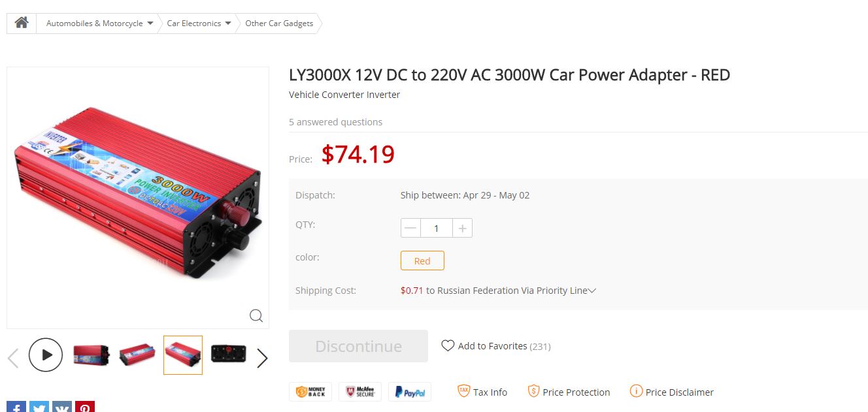This screenshot has width=868, height=412.
Task: Increase the quantity with plus button
Action: (462, 228)
